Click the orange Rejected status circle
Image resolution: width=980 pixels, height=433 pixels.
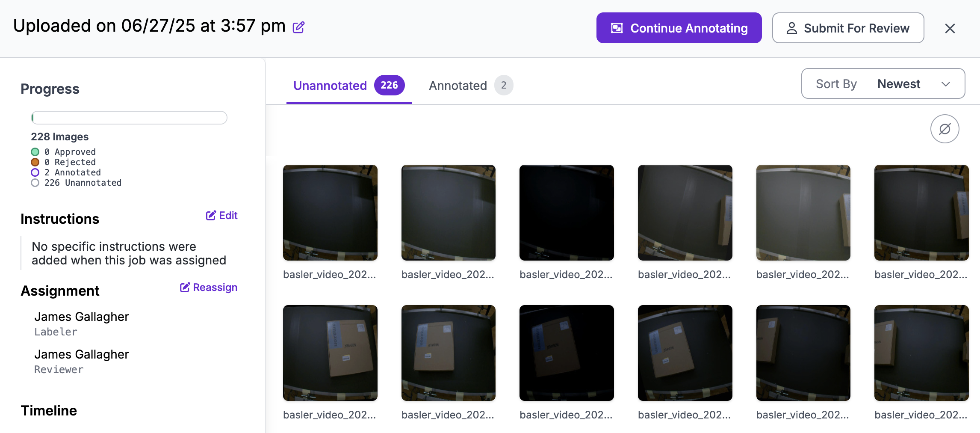coord(35,162)
